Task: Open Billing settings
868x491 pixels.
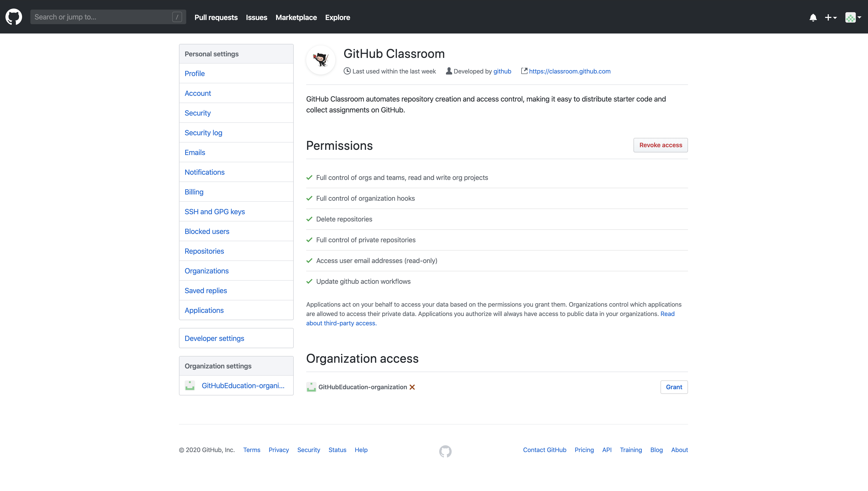Action: pos(236,192)
